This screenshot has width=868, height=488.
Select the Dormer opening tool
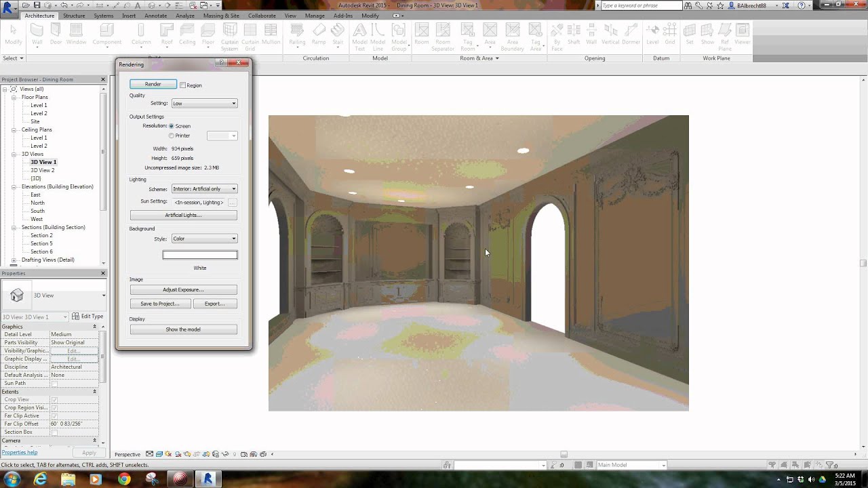coord(631,34)
